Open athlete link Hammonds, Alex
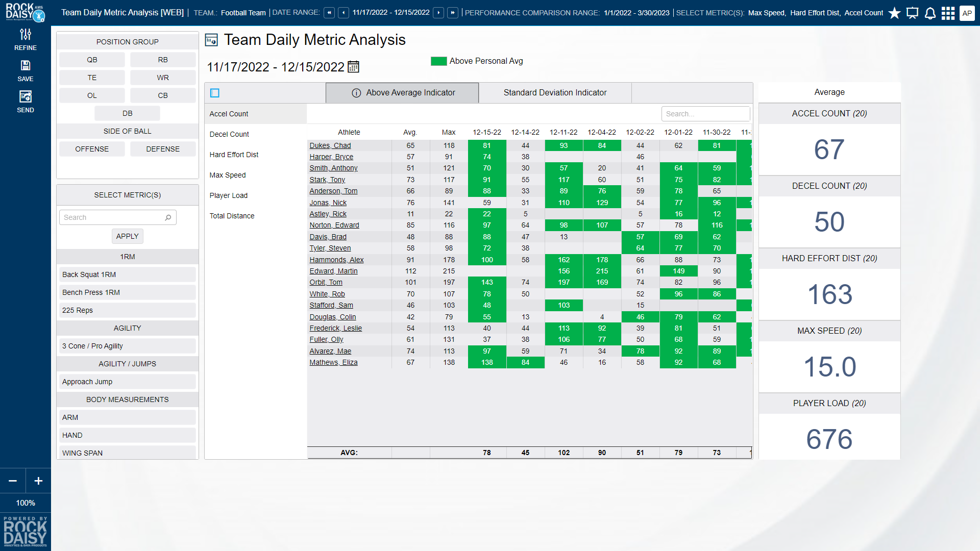 (336, 260)
